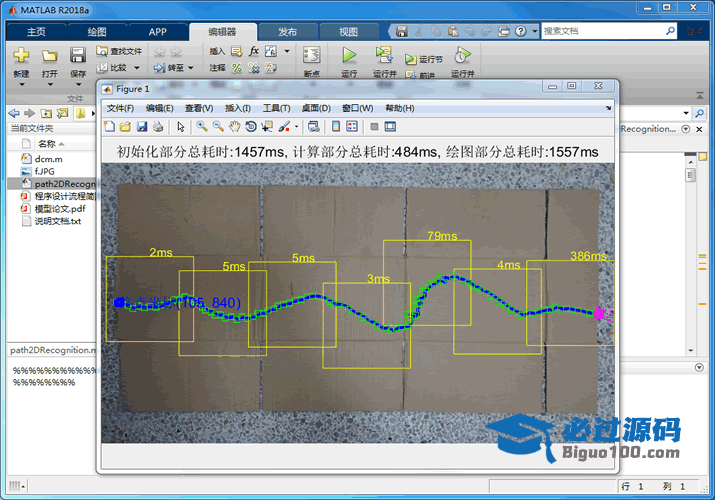Click the Breakpoints icon in ribbon

tap(312, 56)
